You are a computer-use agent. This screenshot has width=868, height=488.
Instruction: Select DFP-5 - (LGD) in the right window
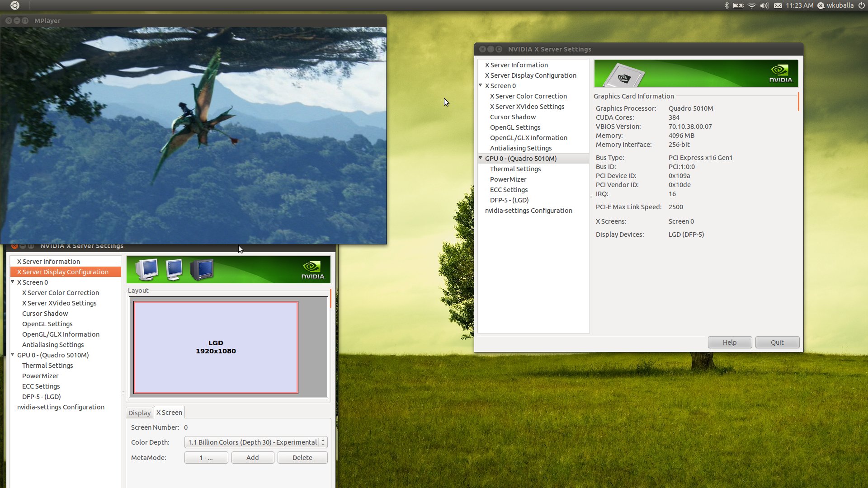pyautogui.click(x=509, y=200)
